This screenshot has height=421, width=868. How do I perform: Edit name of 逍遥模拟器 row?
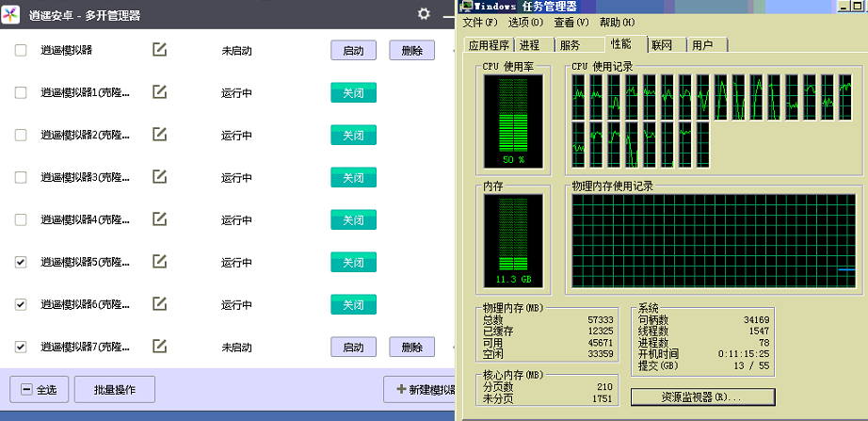(x=159, y=50)
